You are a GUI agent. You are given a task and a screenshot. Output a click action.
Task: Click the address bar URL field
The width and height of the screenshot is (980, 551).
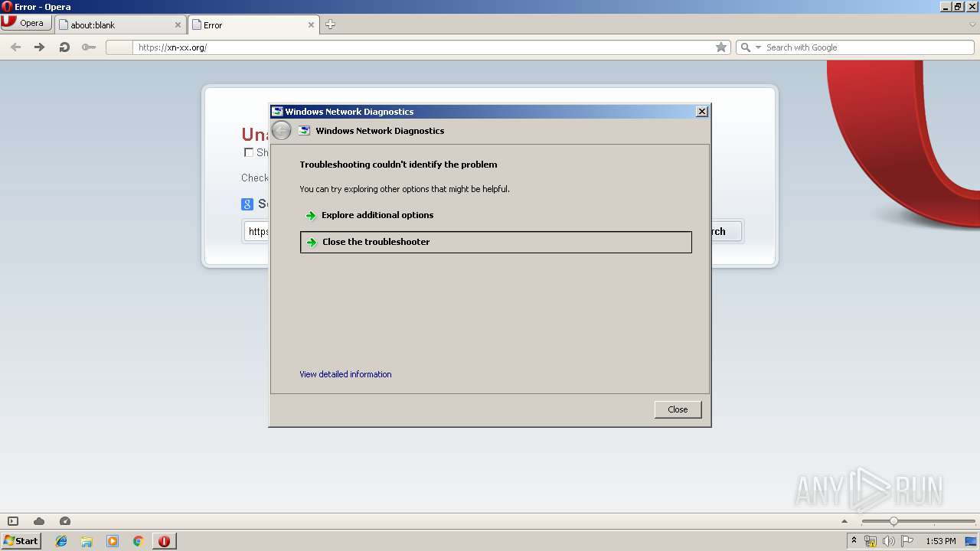click(x=425, y=47)
